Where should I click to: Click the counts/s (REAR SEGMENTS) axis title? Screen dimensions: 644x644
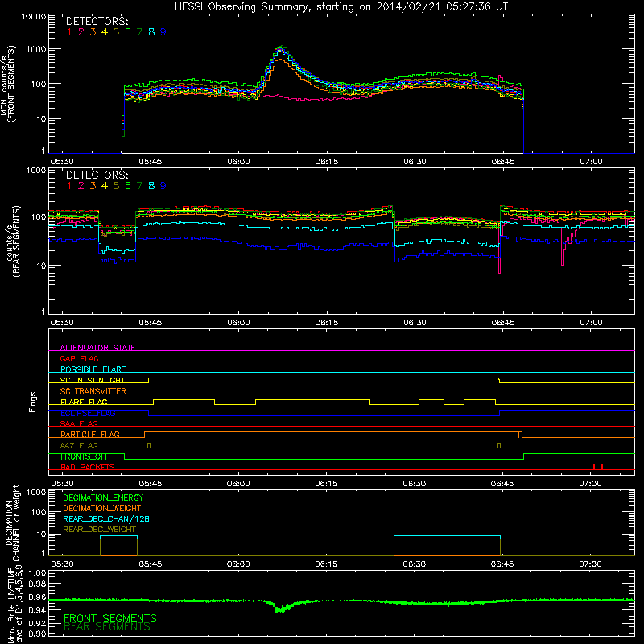click(13, 242)
